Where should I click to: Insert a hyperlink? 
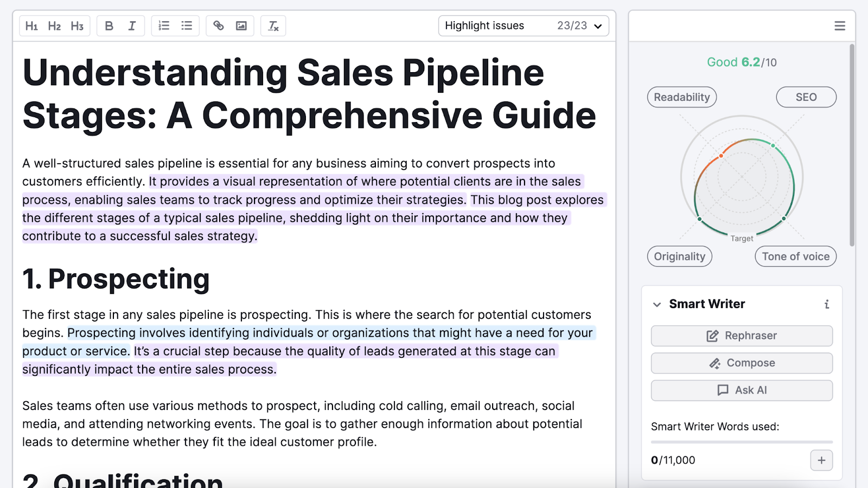(x=218, y=25)
